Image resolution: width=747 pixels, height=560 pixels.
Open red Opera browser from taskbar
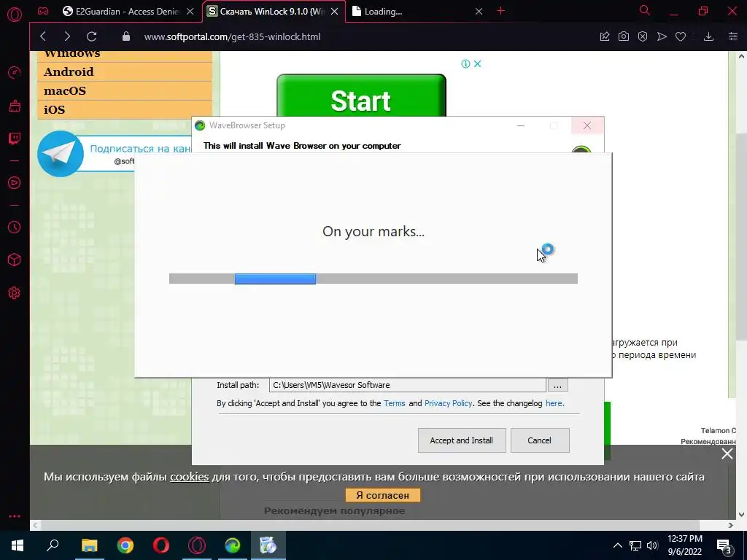(x=161, y=545)
